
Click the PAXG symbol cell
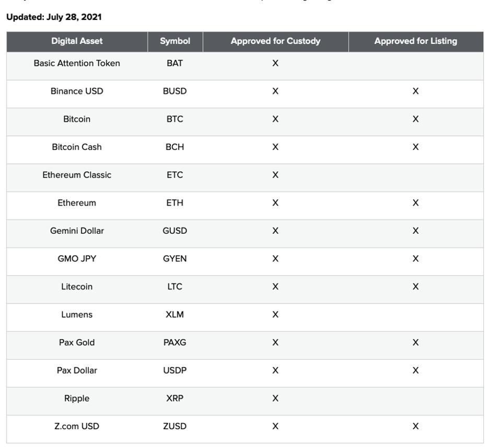click(x=174, y=343)
